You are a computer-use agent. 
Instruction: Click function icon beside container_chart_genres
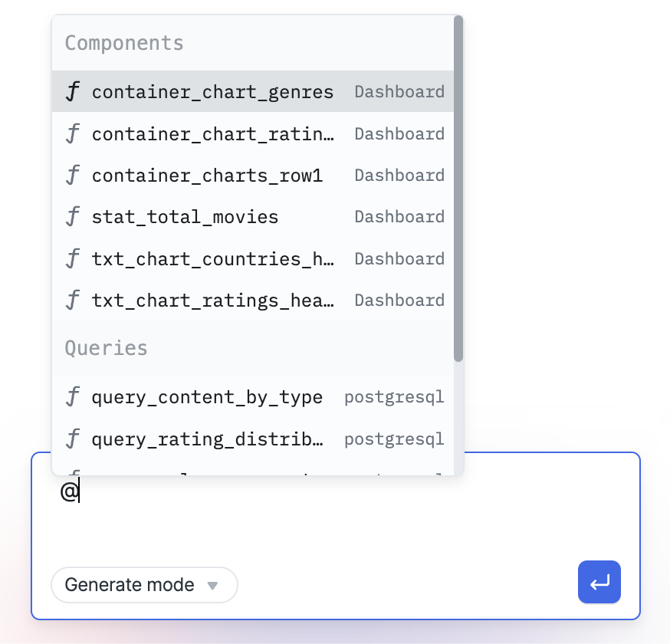pos(73,91)
